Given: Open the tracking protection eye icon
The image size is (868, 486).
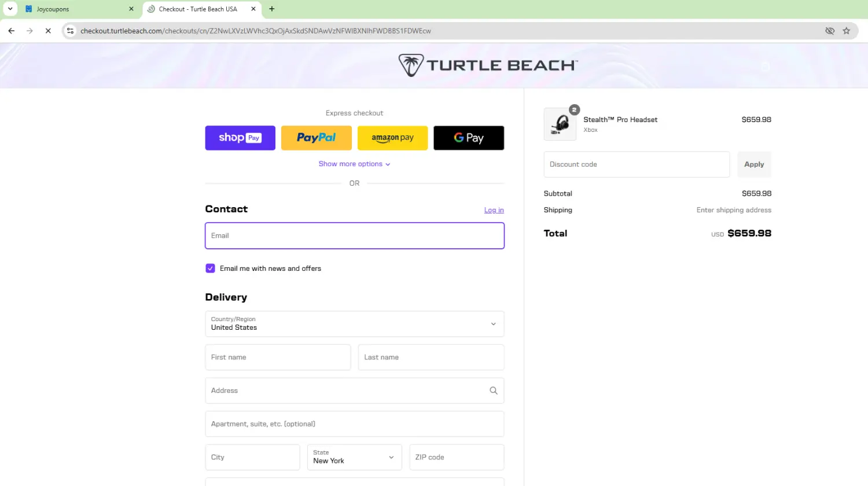Looking at the screenshot, I should coord(830,31).
